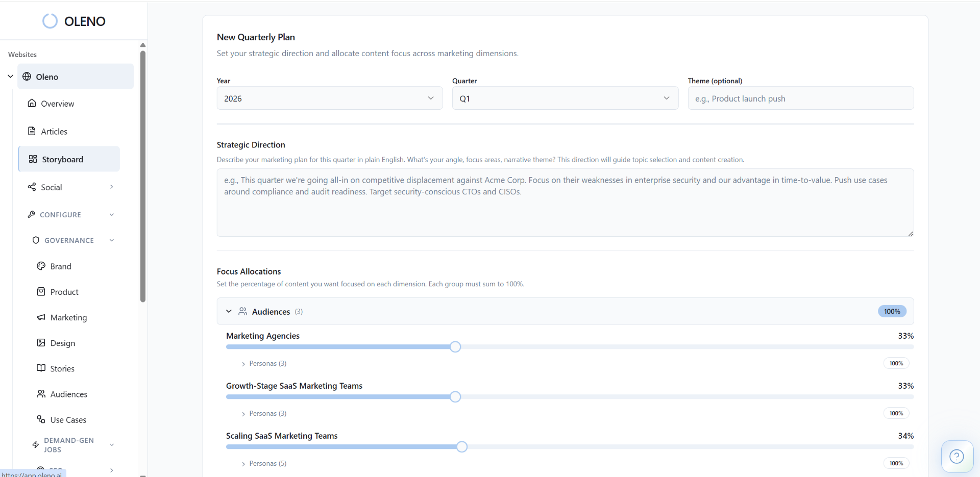The height and width of the screenshot is (477, 980).
Task: Click the Storyboard icon in the sidebar
Action: tap(32, 159)
